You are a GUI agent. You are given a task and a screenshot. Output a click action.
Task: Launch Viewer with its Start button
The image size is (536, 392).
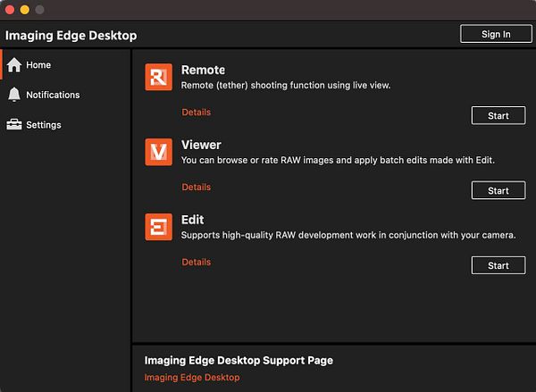point(498,190)
